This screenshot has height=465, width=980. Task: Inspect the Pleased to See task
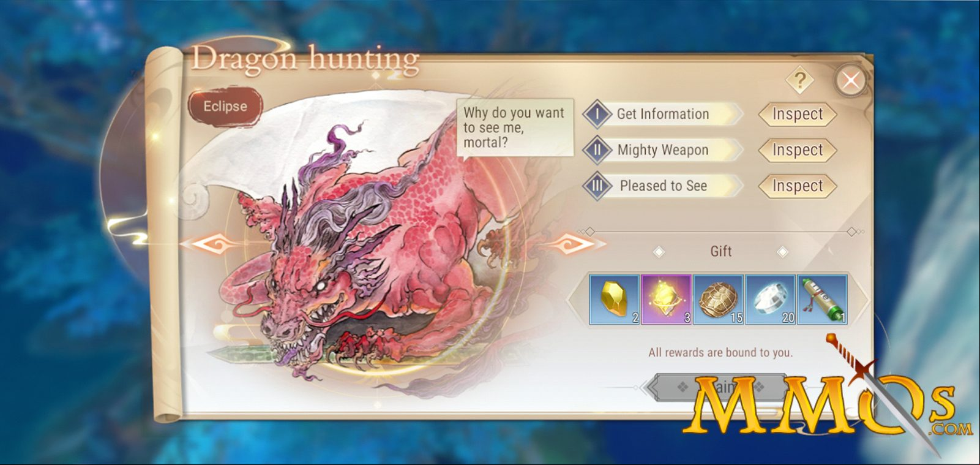tap(798, 186)
